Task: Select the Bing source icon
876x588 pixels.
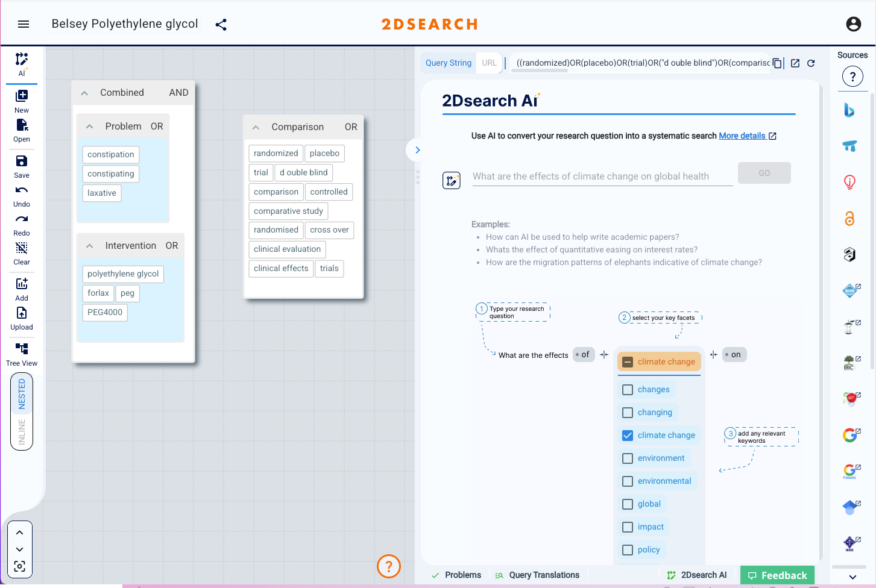Action: 850,110
